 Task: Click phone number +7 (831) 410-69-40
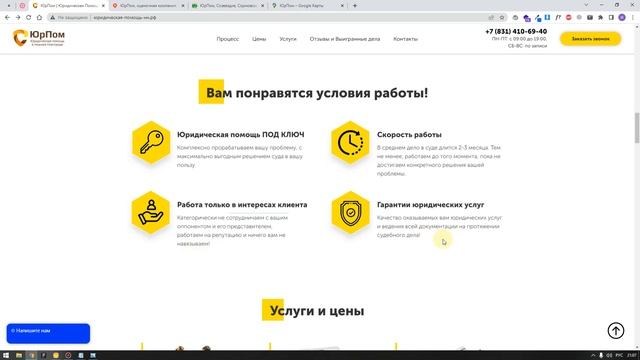pyautogui.click(x=516, y=31)
